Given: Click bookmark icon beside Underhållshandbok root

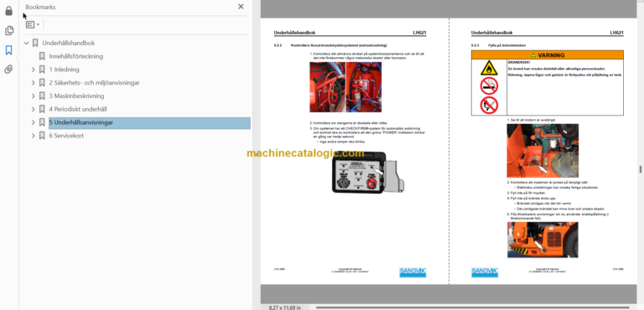Looking at the screenshot, I should tap(35, 43).
